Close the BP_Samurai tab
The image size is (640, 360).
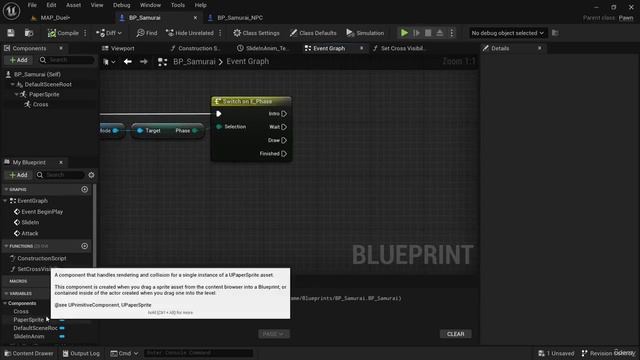tap(195, 18)
